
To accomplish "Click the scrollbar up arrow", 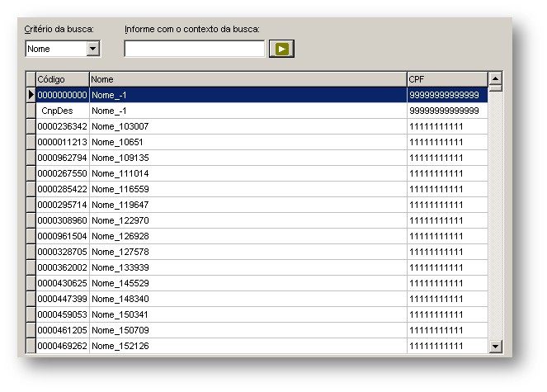I will [495, 78].
